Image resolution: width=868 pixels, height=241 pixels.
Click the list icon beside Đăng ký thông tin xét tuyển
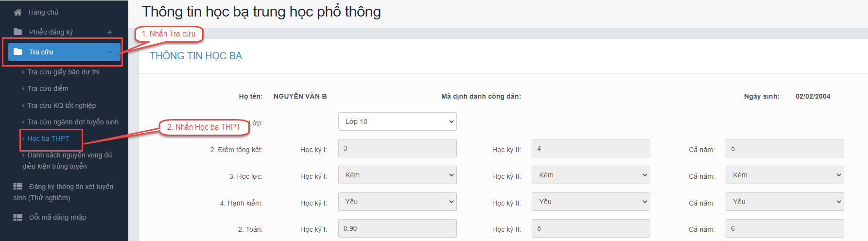click(17, 186)
